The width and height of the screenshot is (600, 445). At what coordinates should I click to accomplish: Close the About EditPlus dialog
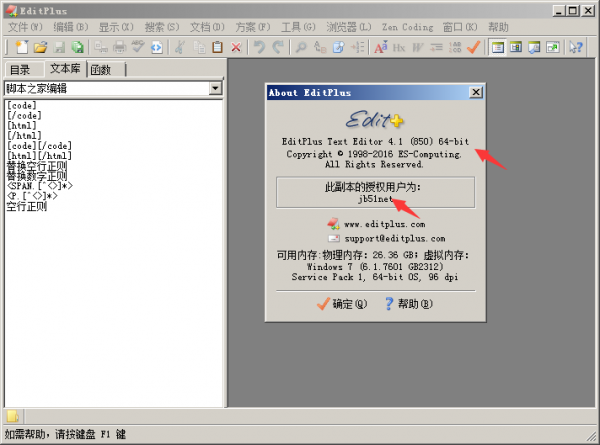pos(476,92)
